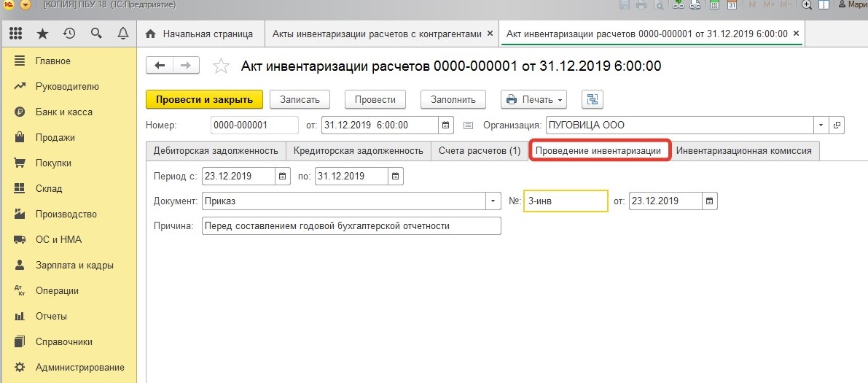
Task: Open calendar for document date field
Action: click(447, 125)
